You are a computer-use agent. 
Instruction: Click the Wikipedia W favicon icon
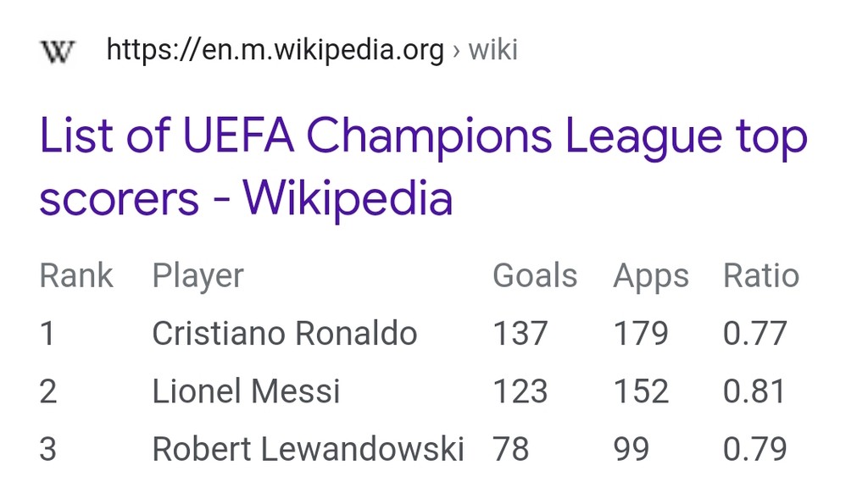coord(57,51)
